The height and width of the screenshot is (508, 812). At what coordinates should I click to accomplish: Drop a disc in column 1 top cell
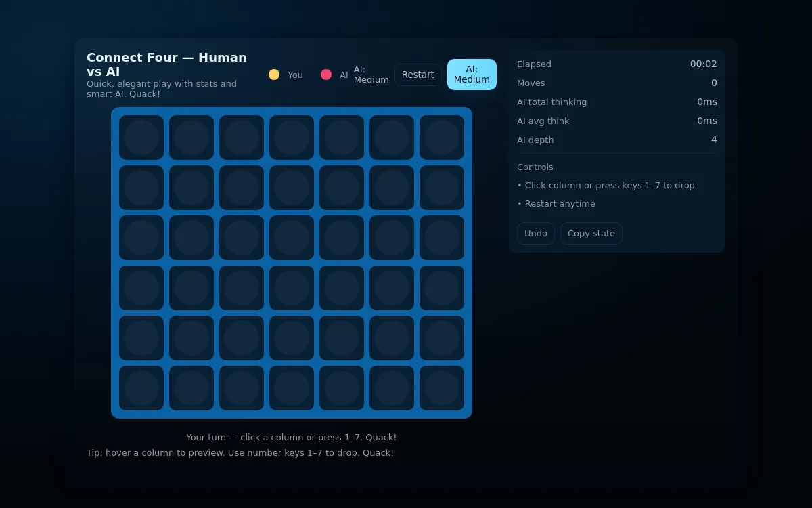[x=141, y=137]
